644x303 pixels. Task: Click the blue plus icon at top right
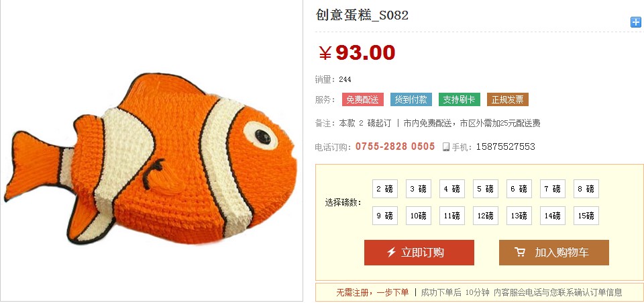(x=635, y=22)
